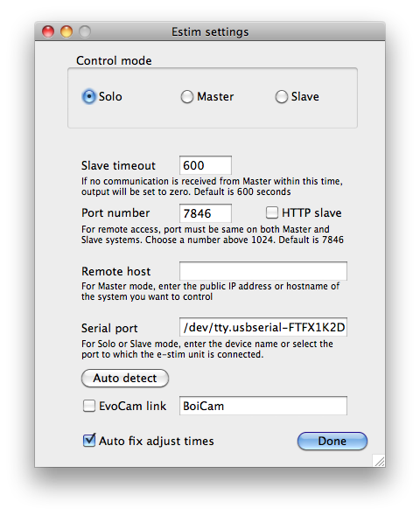
Task: Click the Done button
Action: click(332, 441)
